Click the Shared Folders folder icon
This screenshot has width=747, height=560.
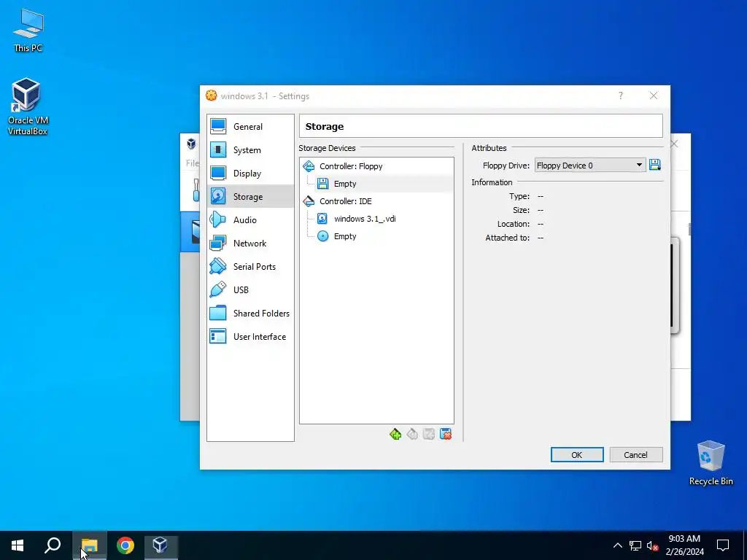pos(218,313)
